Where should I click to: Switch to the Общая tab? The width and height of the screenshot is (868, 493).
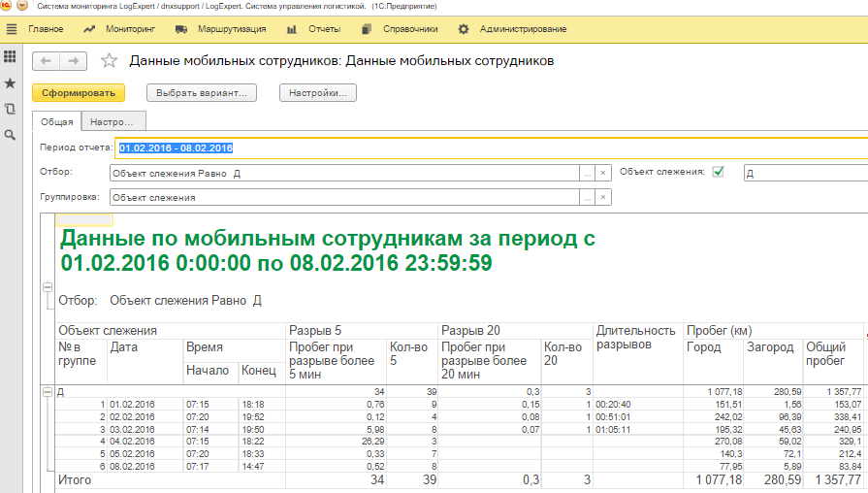[57, 122]
